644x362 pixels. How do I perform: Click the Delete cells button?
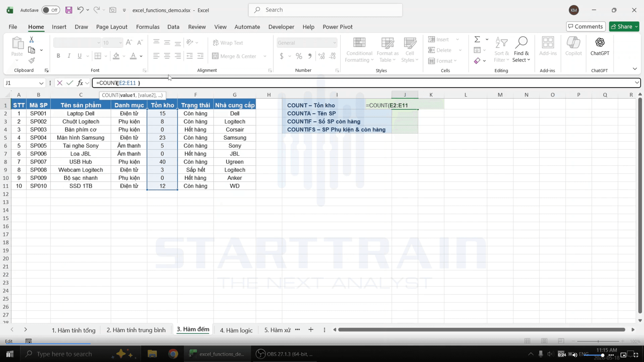[440, 50]
